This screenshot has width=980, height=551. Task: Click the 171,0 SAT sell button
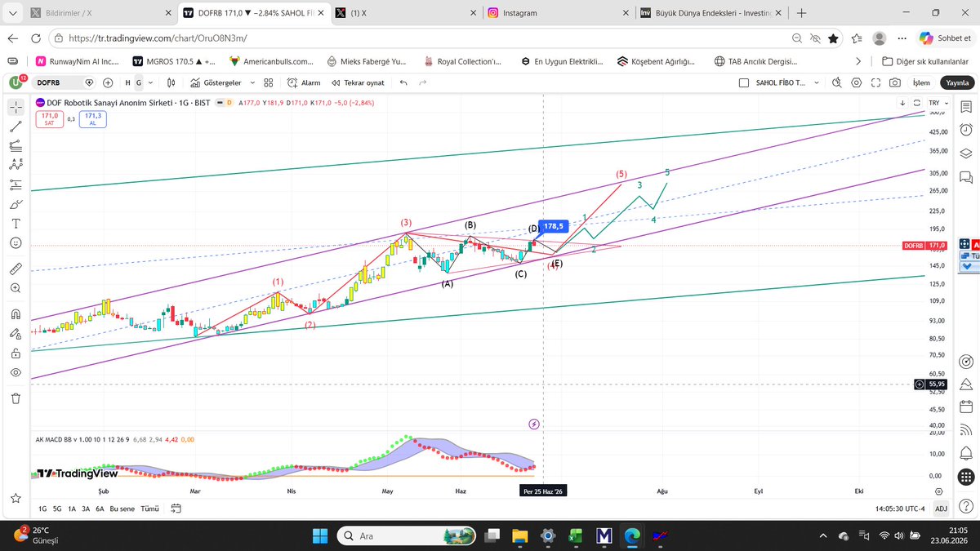point(48,119)
